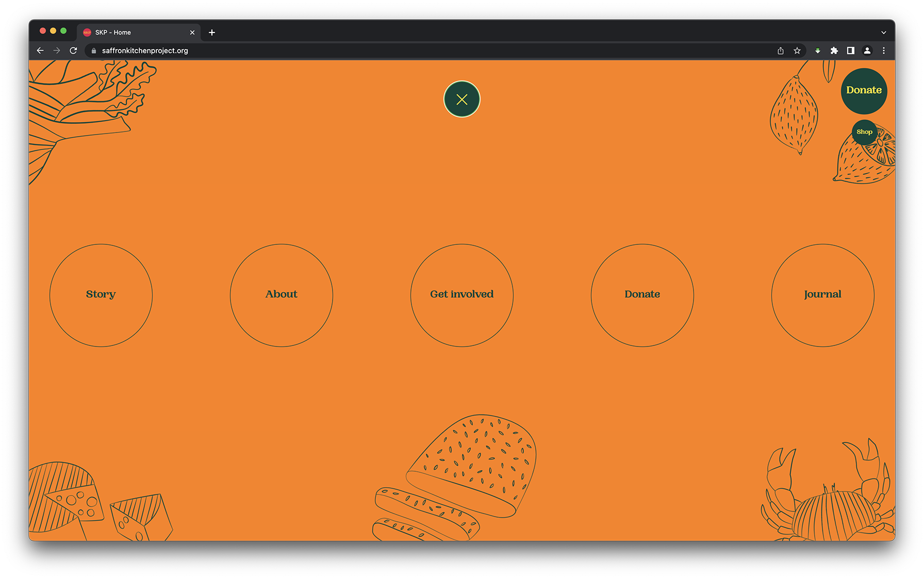Reload the page with refresh icon

[73, 51]
